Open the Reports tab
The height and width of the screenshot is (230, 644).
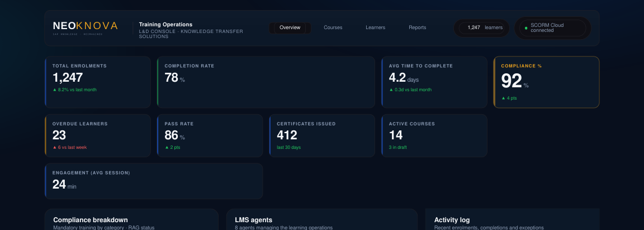(417, 27)
